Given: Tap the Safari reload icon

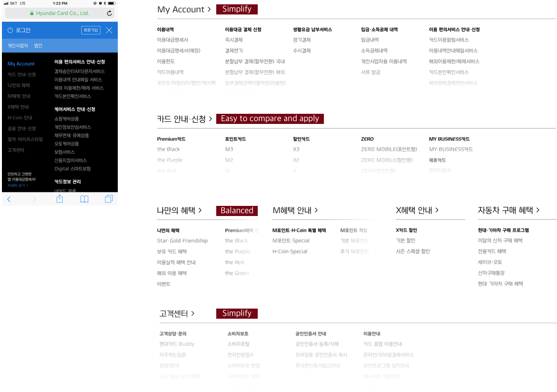Looking at the screenshot, I should 110,13.
